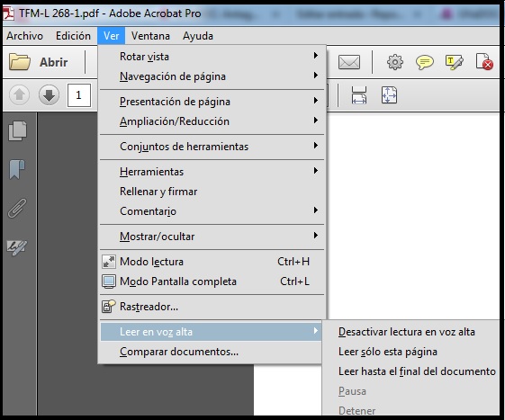Open the bookmarks panel icon
Image resolution: width=505 pixels, height=420 pixels.
click(x=17, y=169)
